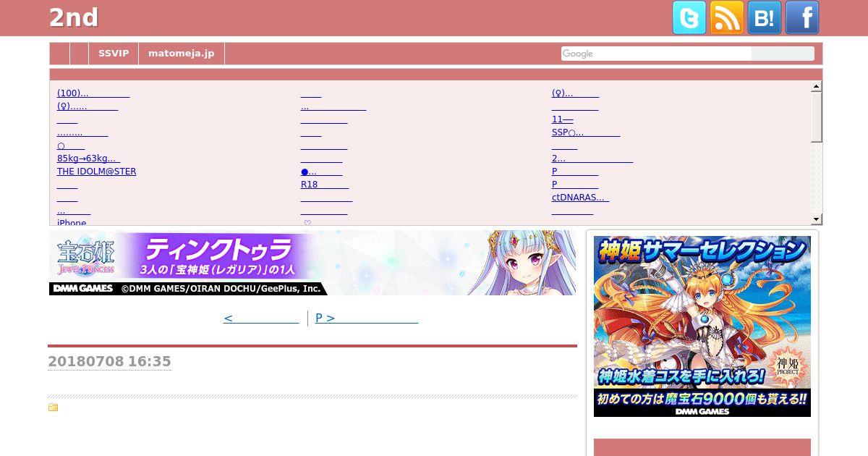This screenshot has width=868, height=456.
Task: Open the ctDNARAS... link
Action: point(580,198)
